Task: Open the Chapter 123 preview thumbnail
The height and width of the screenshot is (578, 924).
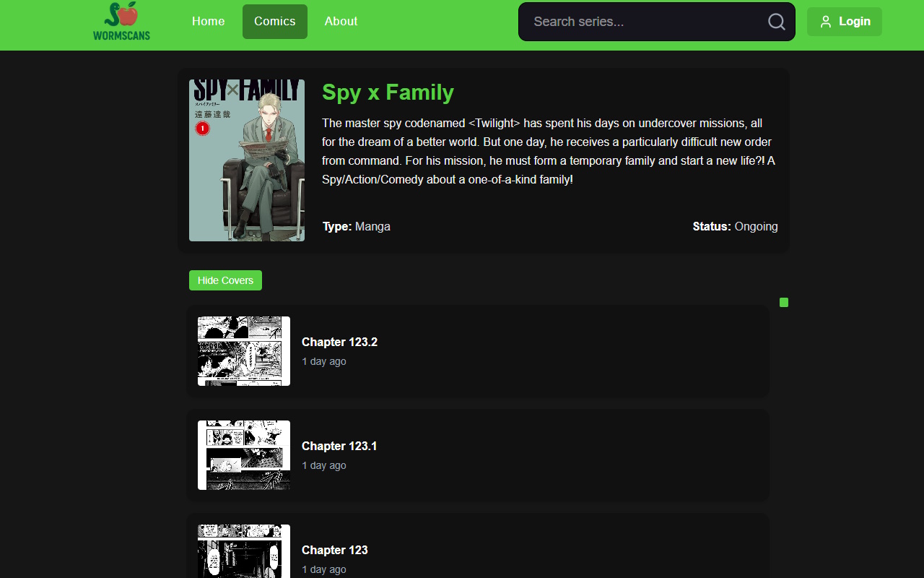Action: point(244,552)
